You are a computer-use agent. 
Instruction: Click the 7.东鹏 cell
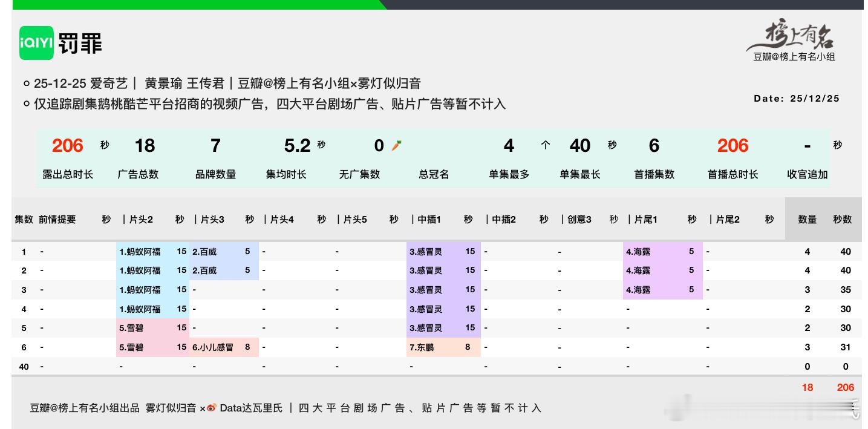422,347
